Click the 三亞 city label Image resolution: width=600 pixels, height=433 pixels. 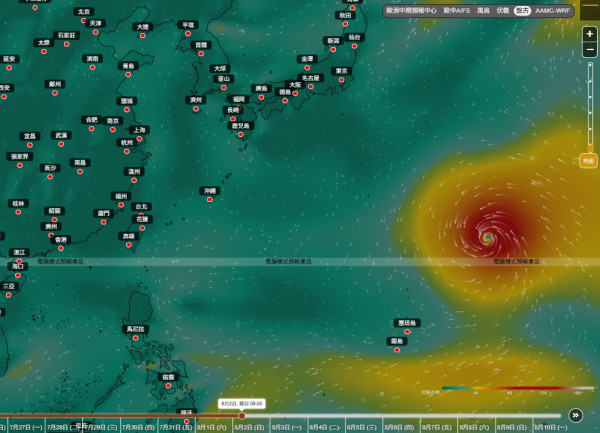coord(8,286)
